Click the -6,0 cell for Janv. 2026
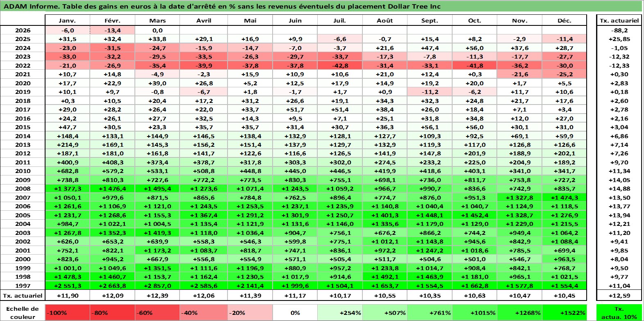 [68, 30]
